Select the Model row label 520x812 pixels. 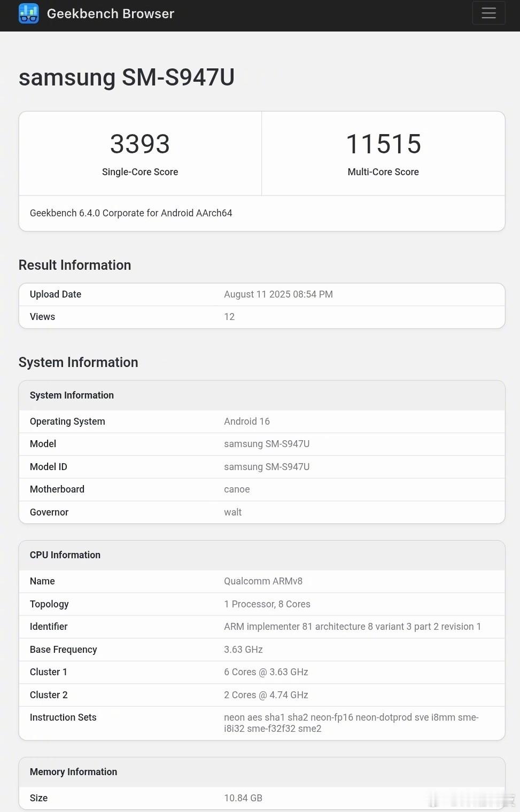pos(43,444)
